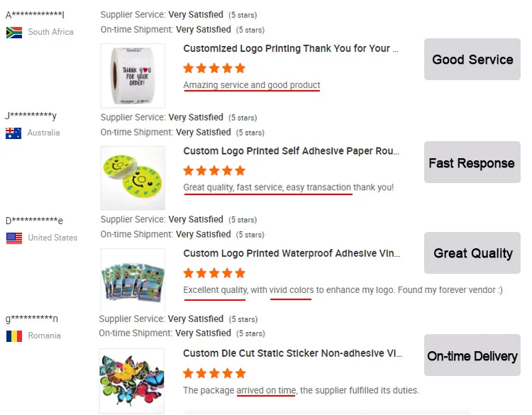Image resolution: width=532 pixels, height=415 pixels.
Task: Open the butterfly stickers thumbnail
Action: click(132, 380)
